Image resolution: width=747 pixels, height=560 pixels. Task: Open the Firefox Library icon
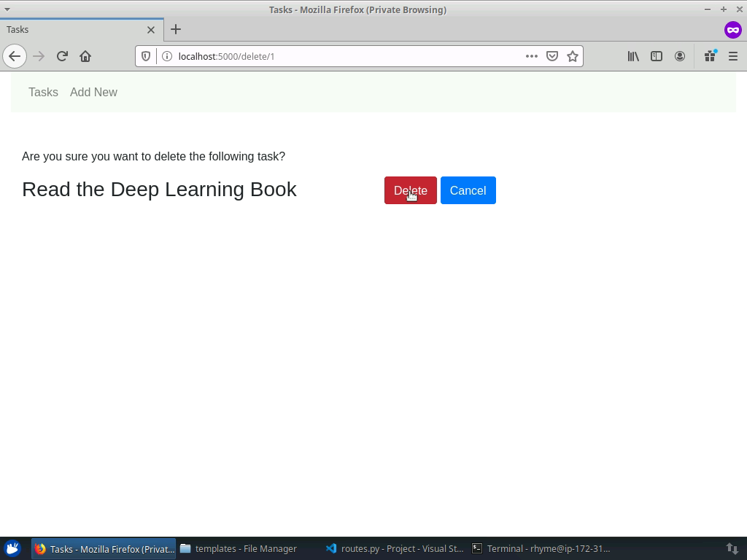pyautogui.click(x=633, y=56)
